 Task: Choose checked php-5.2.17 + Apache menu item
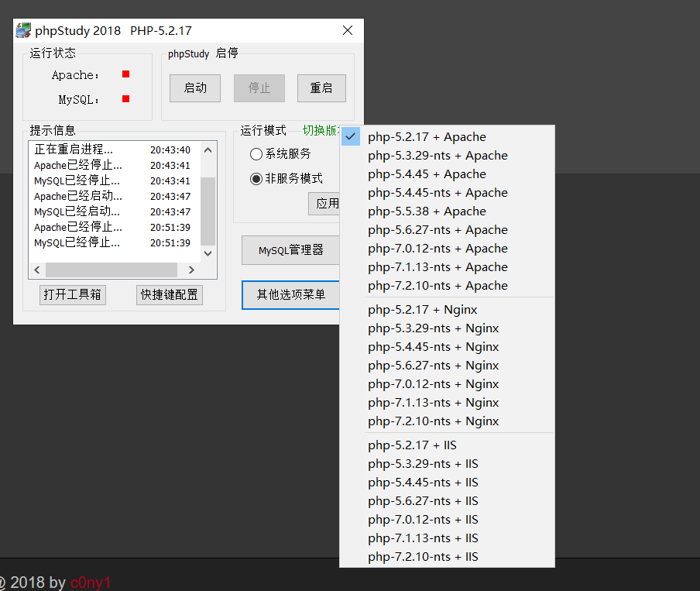(x=447, y=136)
